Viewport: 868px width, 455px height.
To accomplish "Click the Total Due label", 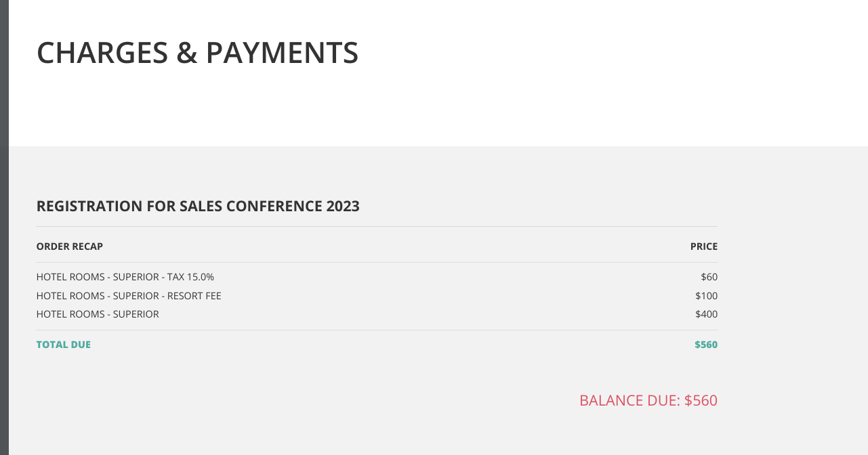I will click(64, 345).
